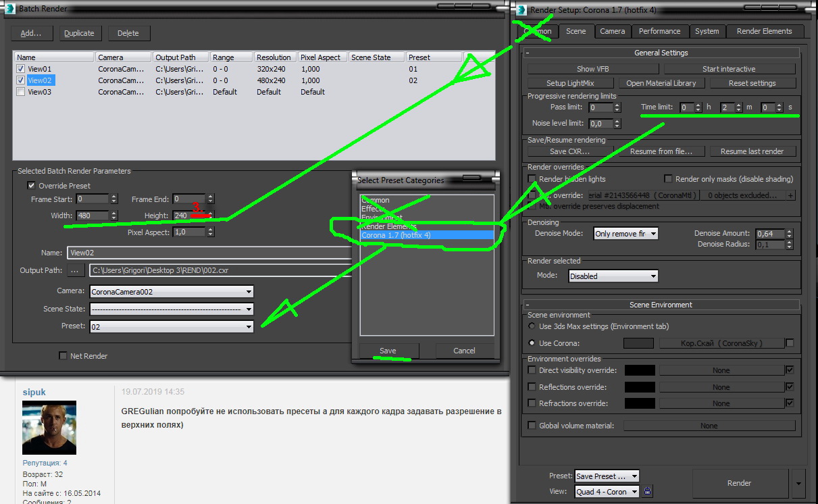The height and width of the screenshot is (504, 818).
Task: Toggle the Override Preset checkbox
Action: (x=31, y=186)
